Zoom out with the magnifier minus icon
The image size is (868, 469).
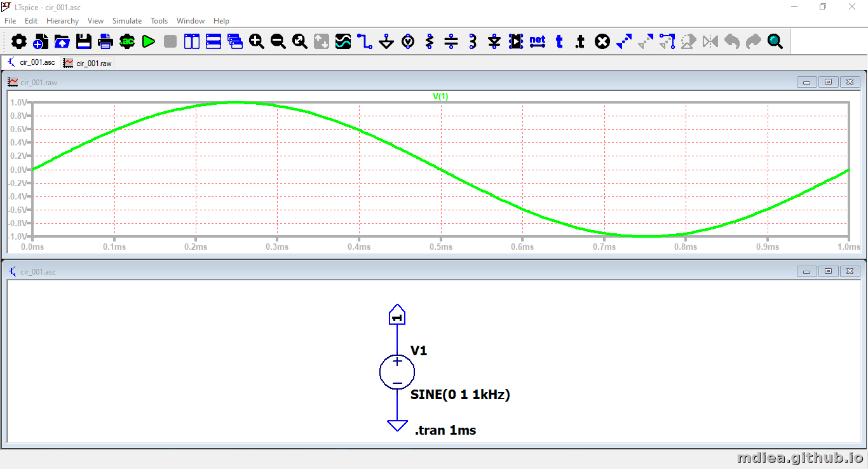[x=278, y=42]
